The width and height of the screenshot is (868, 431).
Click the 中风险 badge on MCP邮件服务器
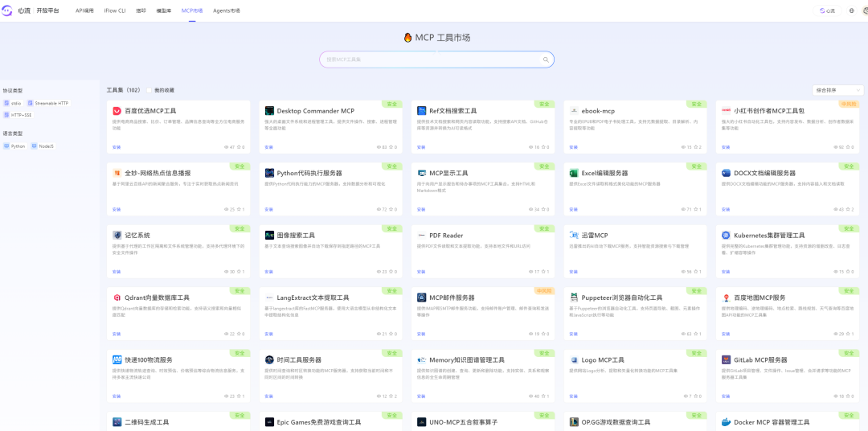click(x=543, y=290)
